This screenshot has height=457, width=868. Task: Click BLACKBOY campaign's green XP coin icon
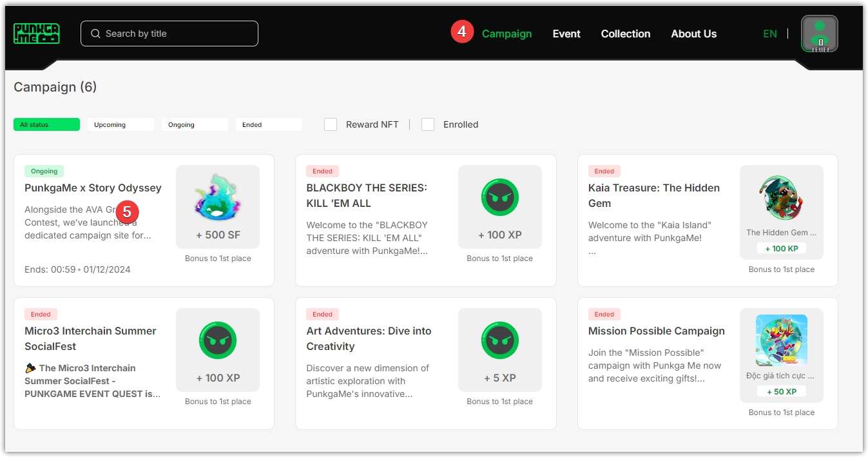(x=499, y=198)
